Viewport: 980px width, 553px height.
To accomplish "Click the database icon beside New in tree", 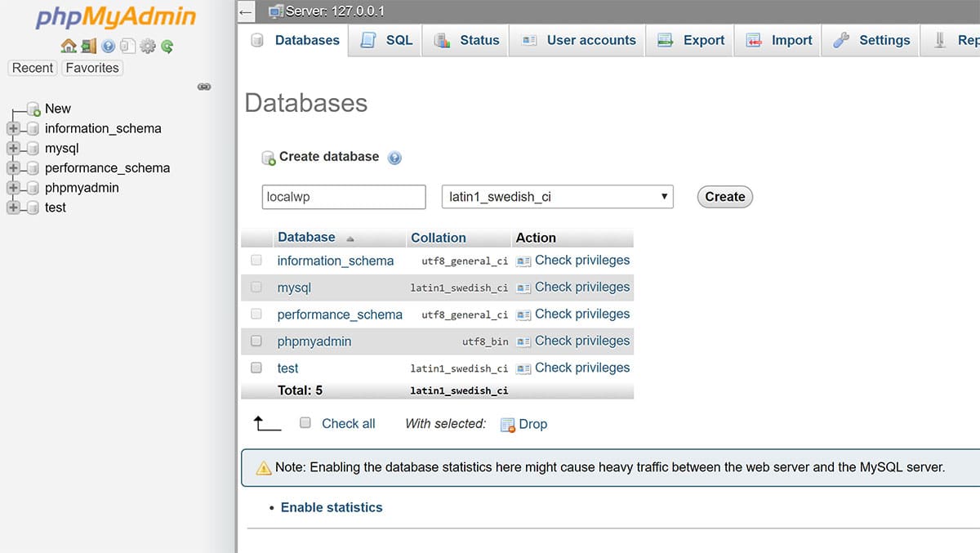I will (x=33, y=109).
